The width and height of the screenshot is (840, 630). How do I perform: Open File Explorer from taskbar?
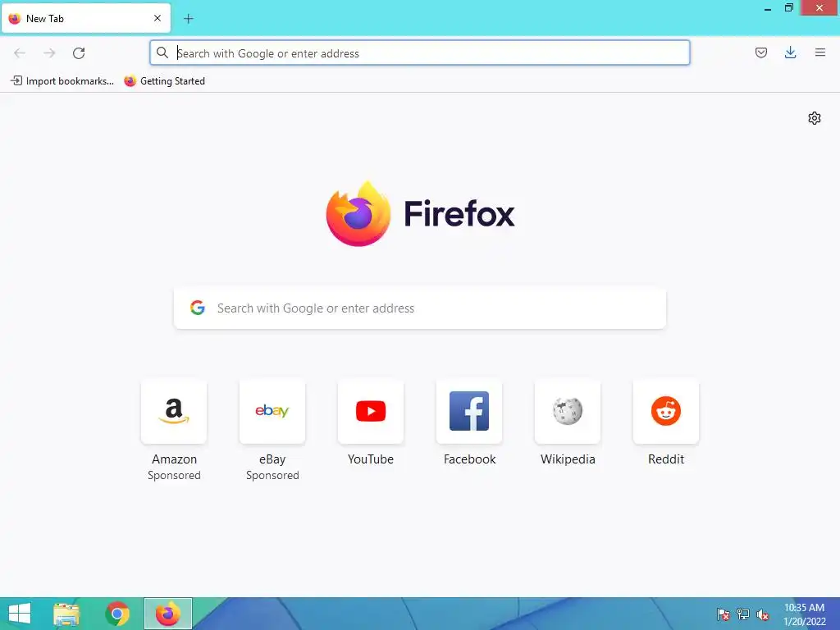(66, 614)
